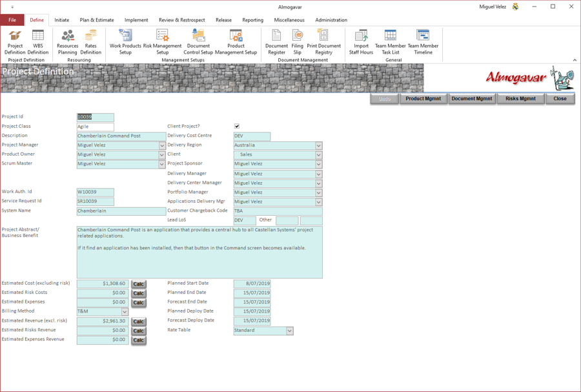The height and width of the screenshot is (392, 581).
Task: Open the Document Register
Action: tap(276, 43)
